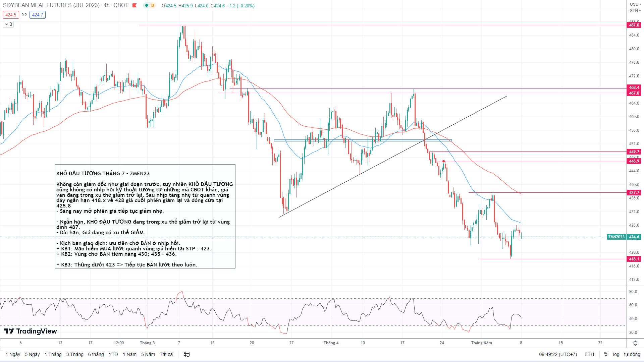
Task: Select the '6 tháng' time range
Action: tap(96, 354)
